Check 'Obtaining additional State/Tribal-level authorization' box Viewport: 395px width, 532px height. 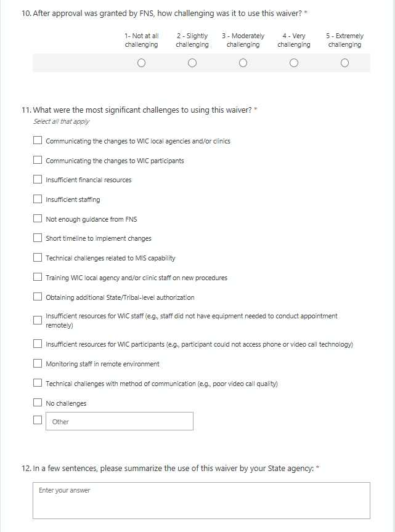(38, 297)
